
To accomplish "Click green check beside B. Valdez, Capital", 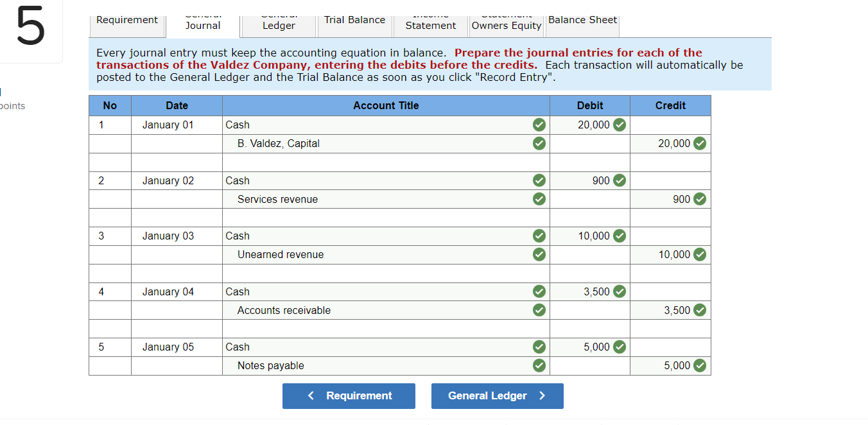I will pos(539,143).
